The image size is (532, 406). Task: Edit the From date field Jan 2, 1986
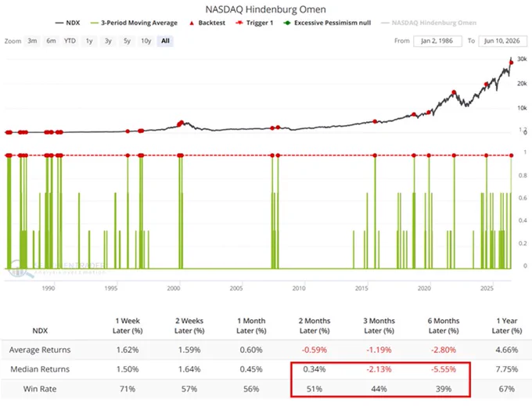point(437,41)
